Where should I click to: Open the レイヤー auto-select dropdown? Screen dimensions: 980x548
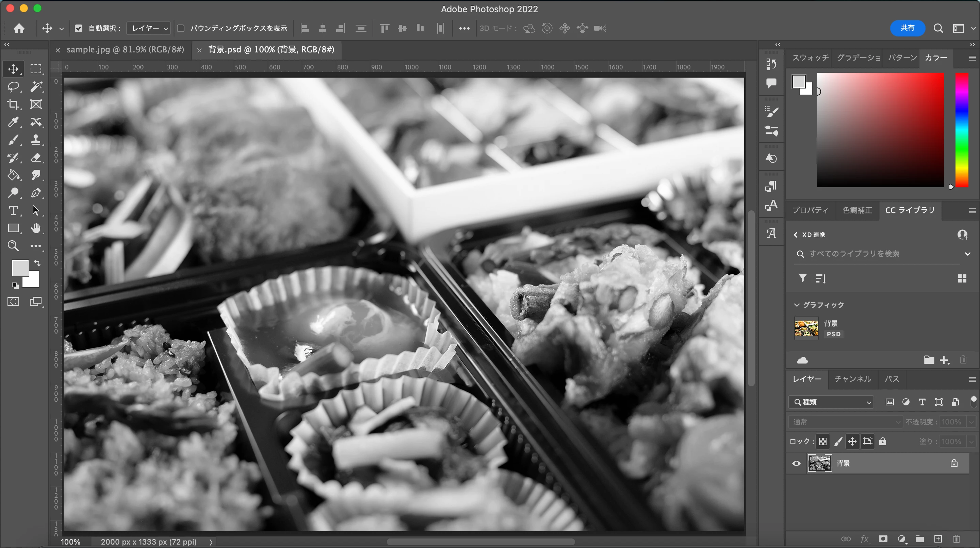(x=149, y=28)
